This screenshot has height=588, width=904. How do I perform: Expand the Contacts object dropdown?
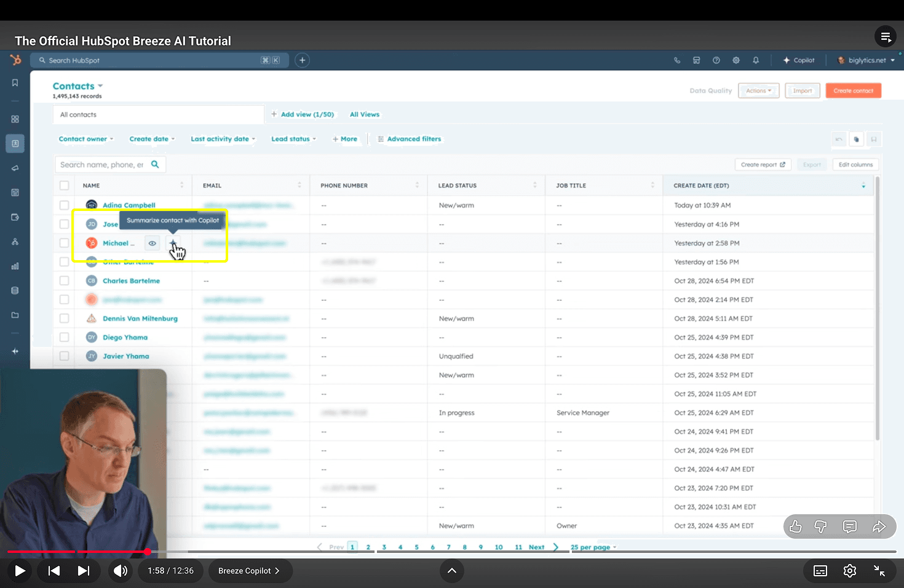77,86
